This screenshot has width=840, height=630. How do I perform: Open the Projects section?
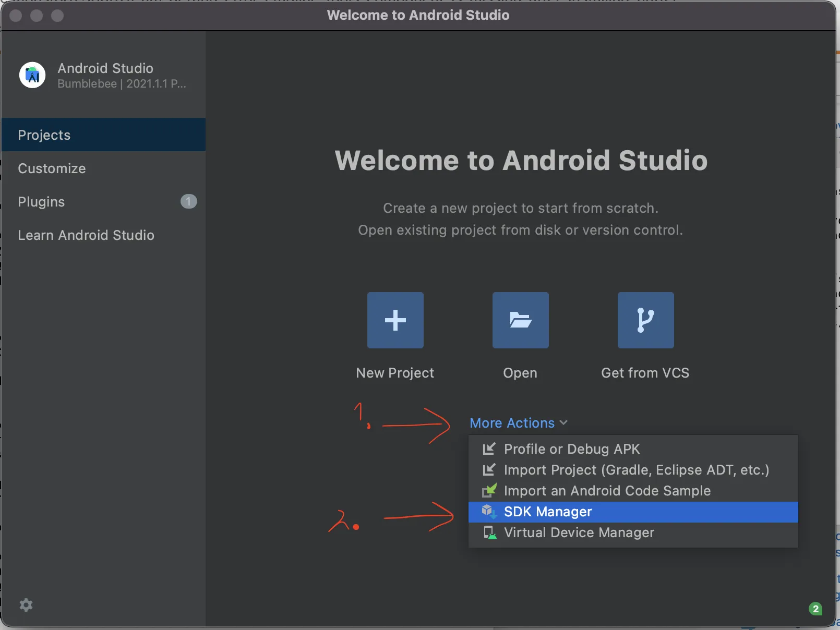click(44, 135)
